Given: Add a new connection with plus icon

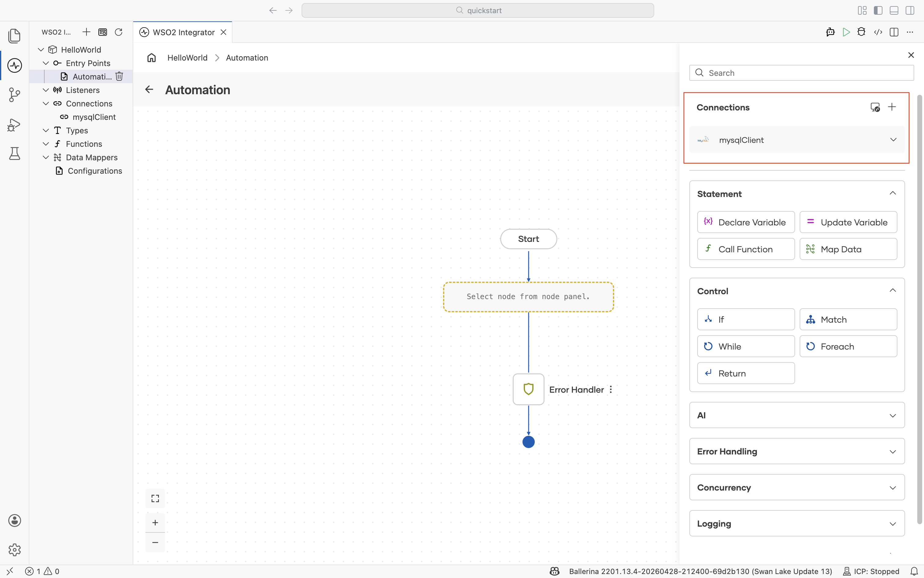Looking at the screenshot, I should coord(892,107).
